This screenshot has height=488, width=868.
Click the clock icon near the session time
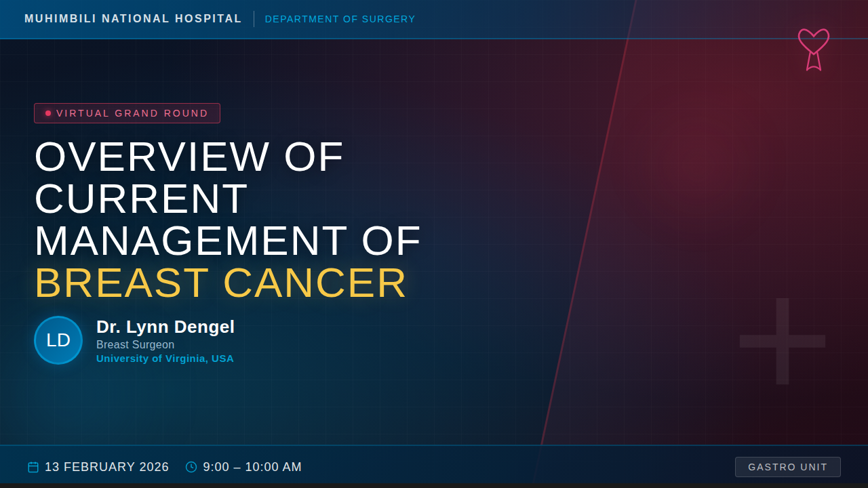coord(191,466)
